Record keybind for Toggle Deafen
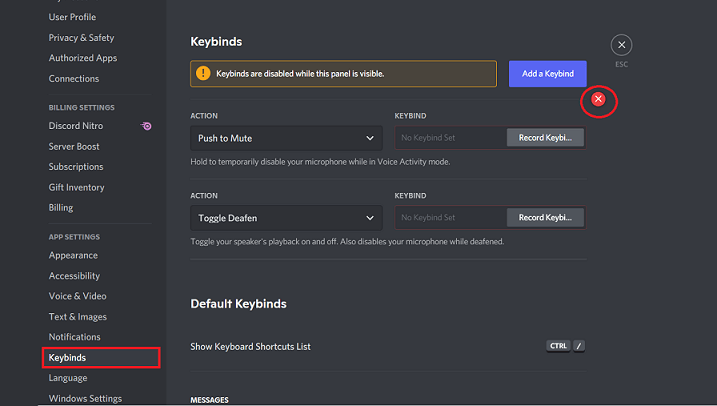Screen dimensions: 717x406 coord(545,218)
